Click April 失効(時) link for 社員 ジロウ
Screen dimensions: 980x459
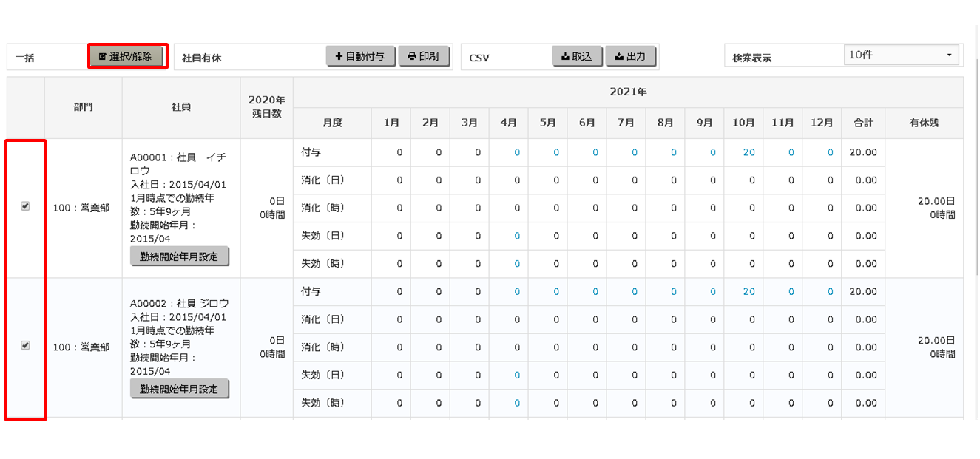[x=517, y=403]
